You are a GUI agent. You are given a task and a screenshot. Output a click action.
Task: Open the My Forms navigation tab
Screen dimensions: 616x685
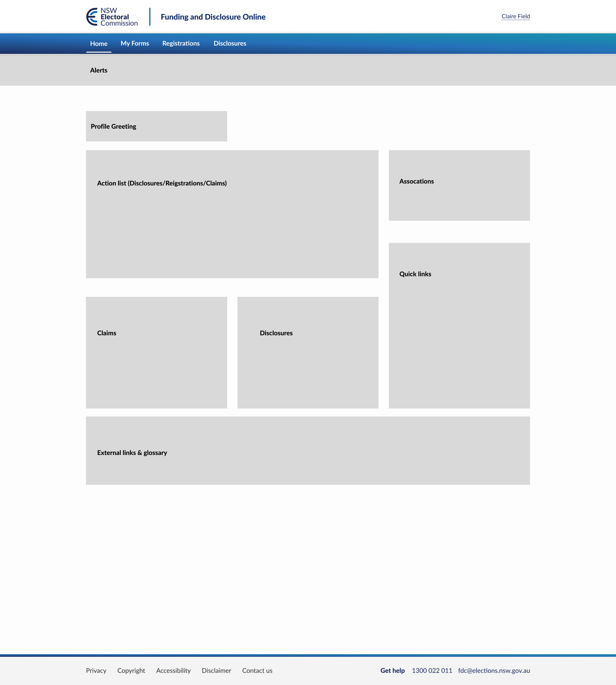click(x=135, y=43)
